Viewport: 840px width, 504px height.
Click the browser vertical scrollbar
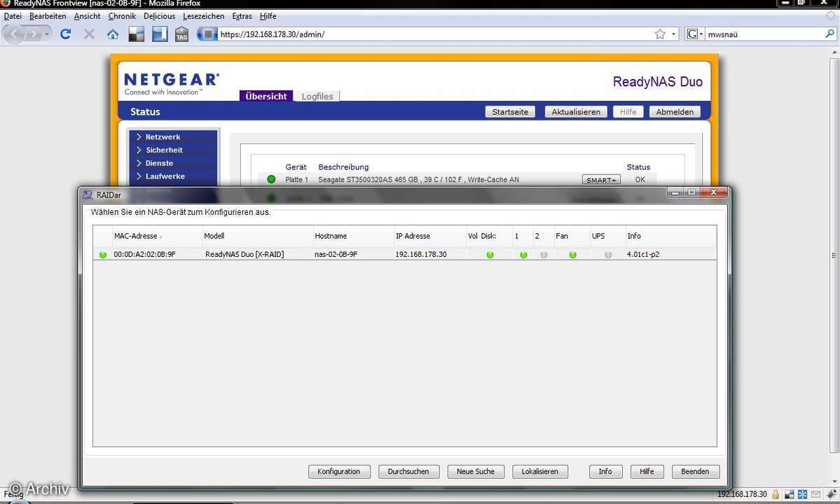834,255
